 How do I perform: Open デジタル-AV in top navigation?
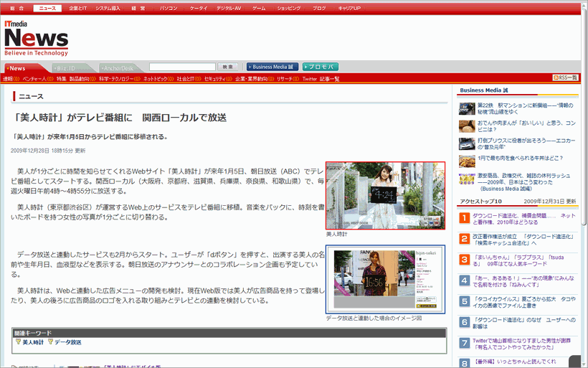229,9
